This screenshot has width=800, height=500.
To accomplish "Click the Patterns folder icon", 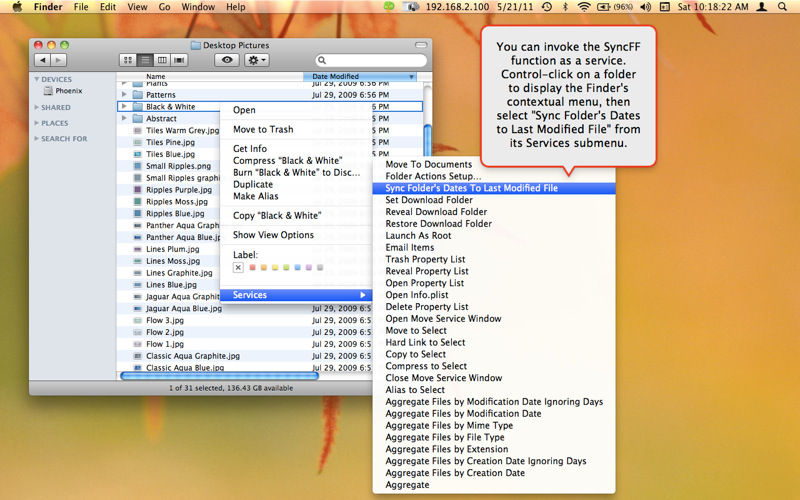I will click(137, 95).
